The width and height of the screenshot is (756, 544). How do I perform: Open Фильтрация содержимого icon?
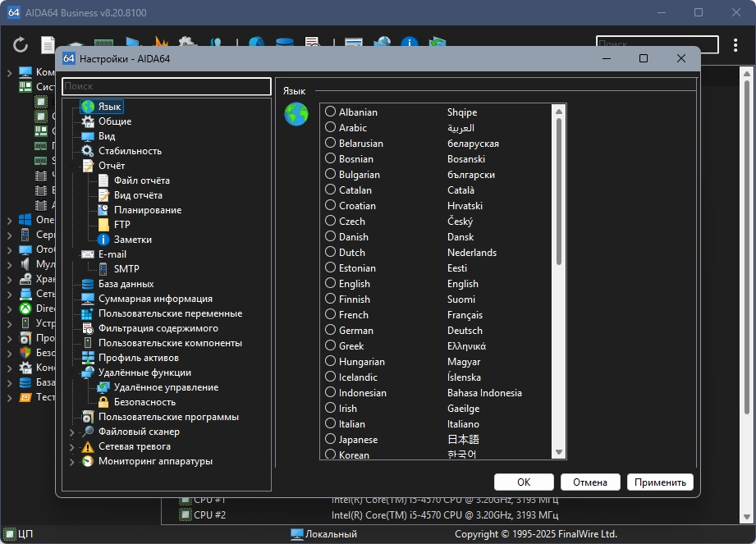point(88,328)
